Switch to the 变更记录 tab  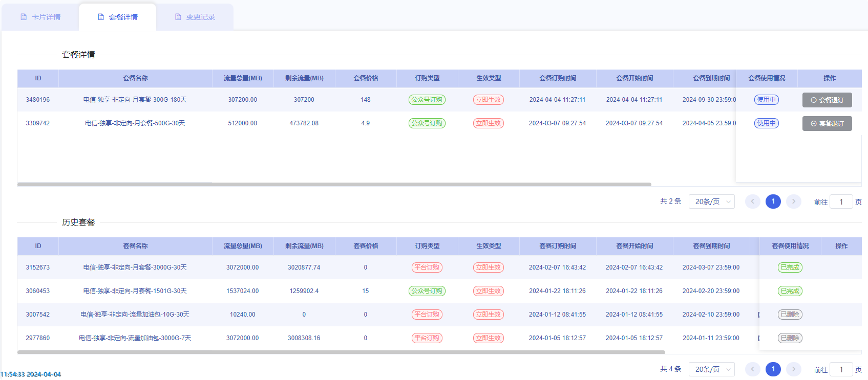pyautogui.click(x=195, y=17)
